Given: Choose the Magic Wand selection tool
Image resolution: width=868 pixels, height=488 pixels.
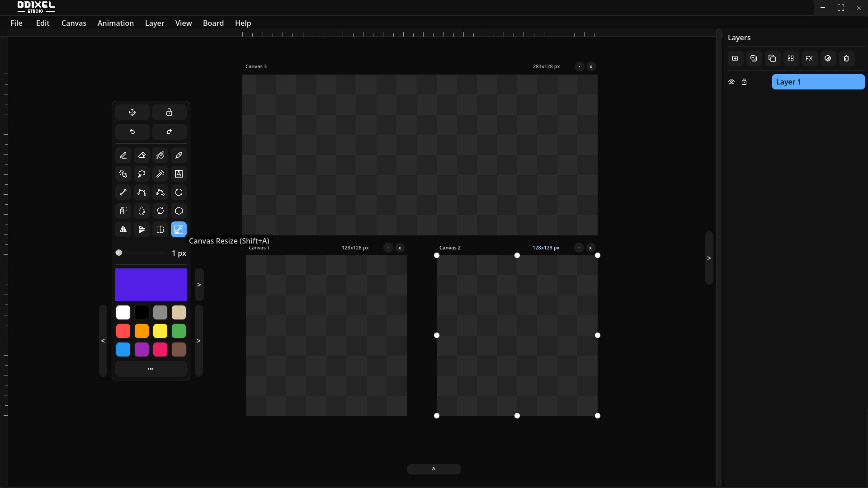Looking at the screenshot, I should click(x=160, y=174).
